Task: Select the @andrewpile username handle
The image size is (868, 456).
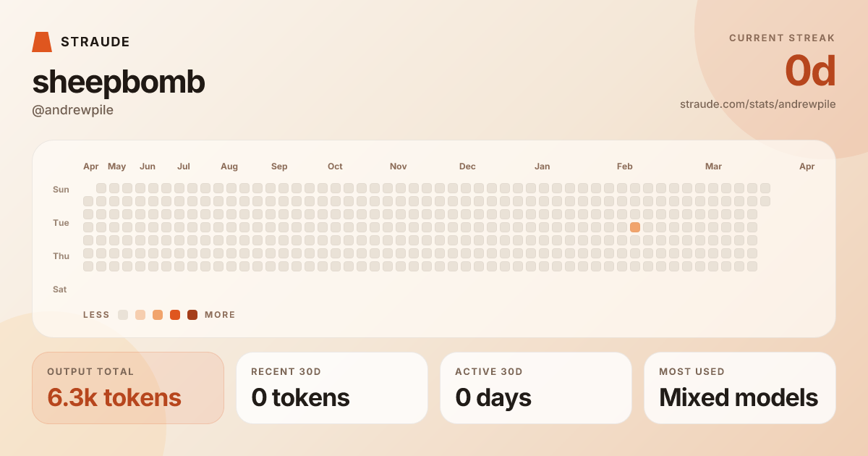Action: click(73, 110)
